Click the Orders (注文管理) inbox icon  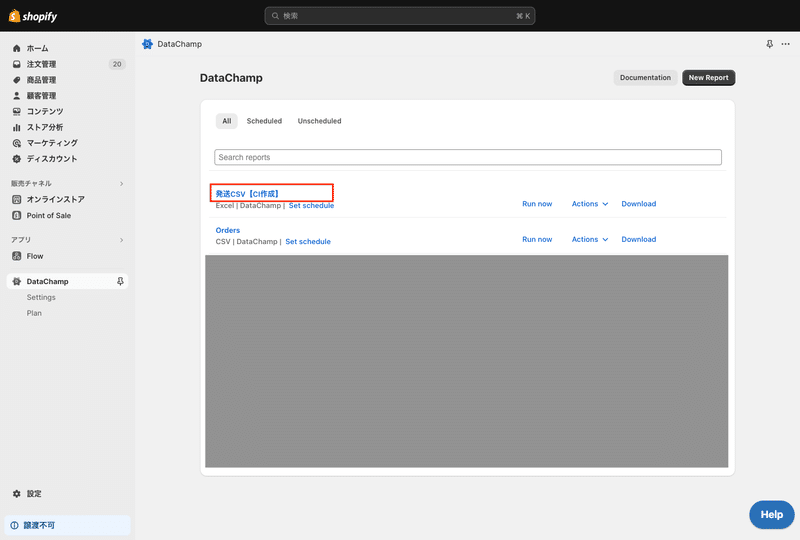(16, 64)
